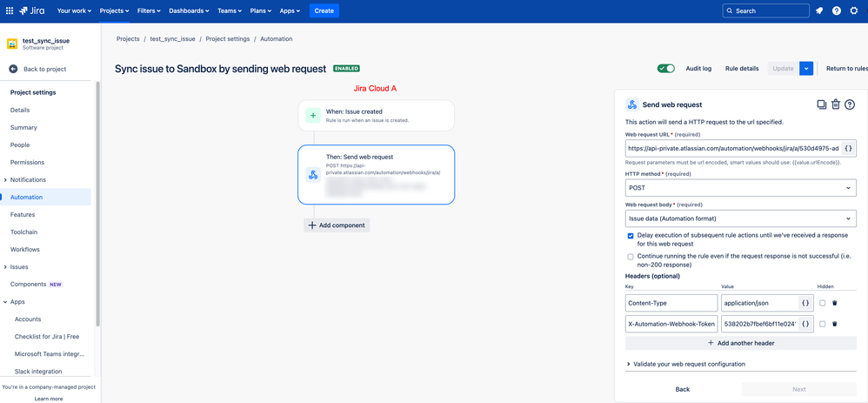Screen dimensions: 868x403
Task: Open the Projects menu
Action: pos(115,10)
